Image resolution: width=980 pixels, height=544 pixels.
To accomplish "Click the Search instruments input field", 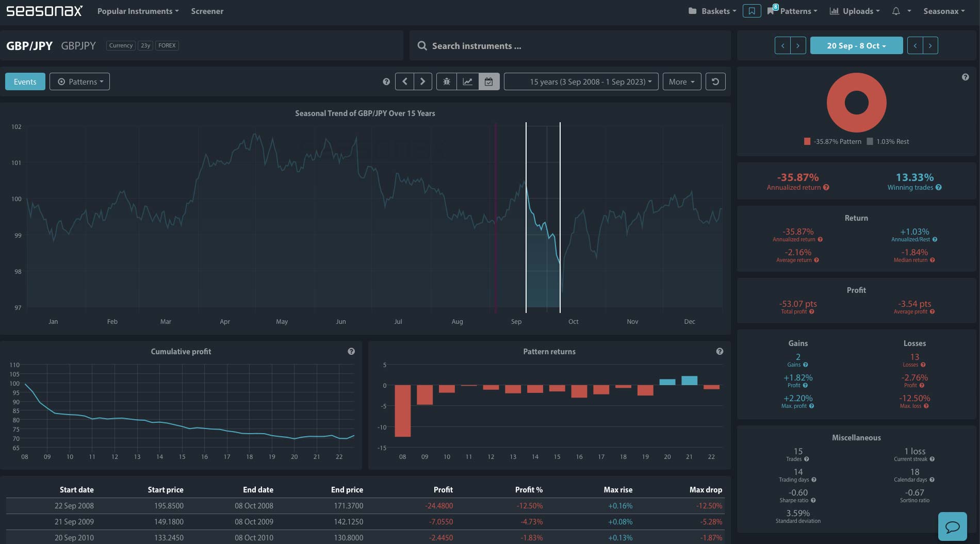I will 570,46.
